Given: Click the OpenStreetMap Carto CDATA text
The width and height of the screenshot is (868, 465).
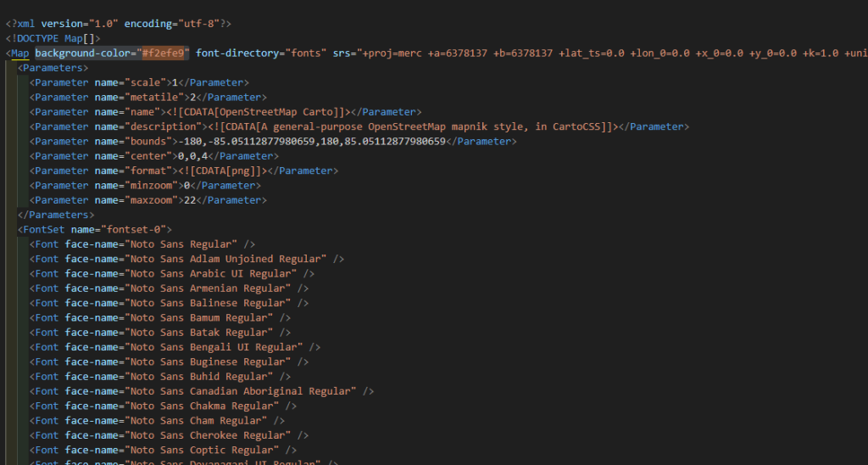Looking at the screenshot, I should 293,112.
